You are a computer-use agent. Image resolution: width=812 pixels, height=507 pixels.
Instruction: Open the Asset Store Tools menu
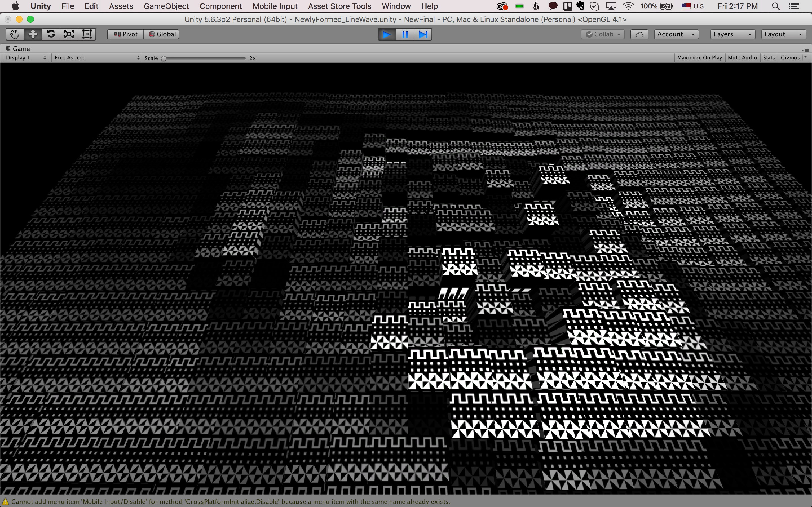tap(339, 6)
